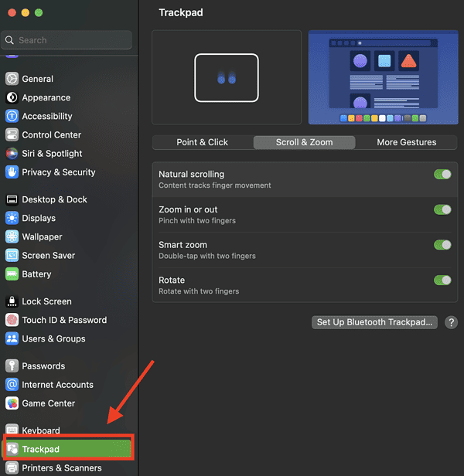Open Accessibility settings icon
This screenshot has height=476, width=464.
click(x=12, y=116)
